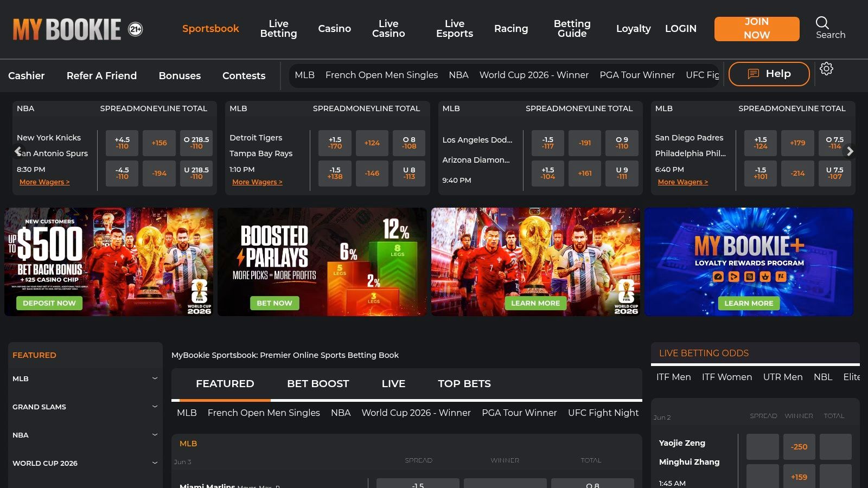Pick Knicks +156 moneyline
The image size is (868, 488).
[159, 143]
